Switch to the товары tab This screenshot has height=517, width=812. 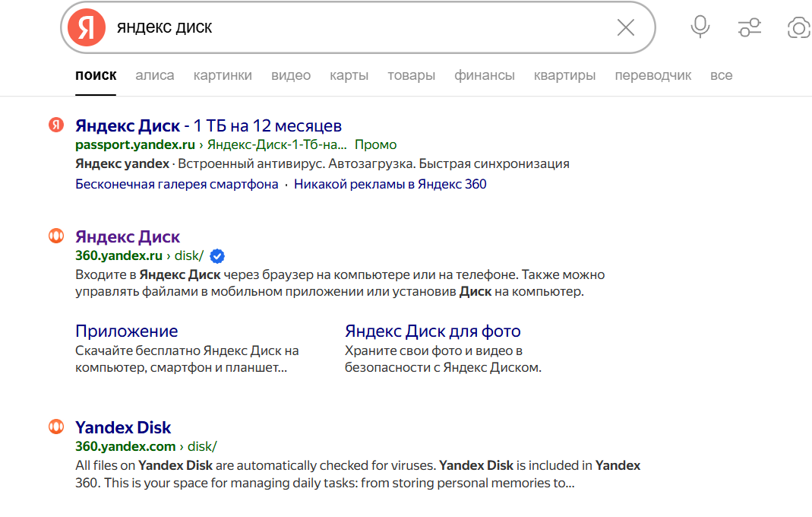411,76
